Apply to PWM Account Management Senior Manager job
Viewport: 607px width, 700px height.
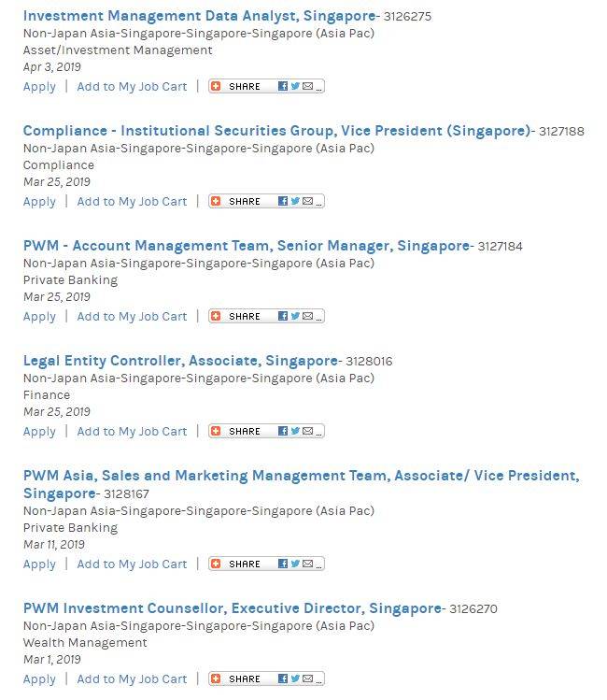click(x=39, y=317)
